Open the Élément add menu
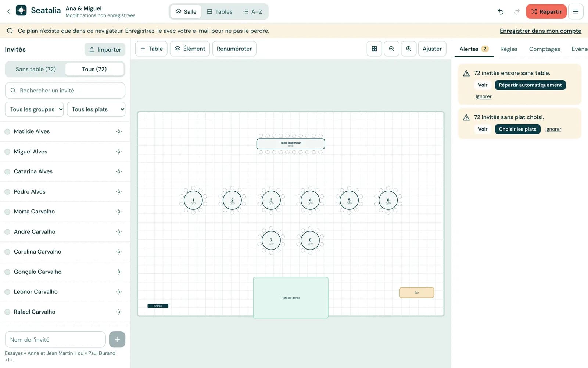Image resolution: width=588 pixels, height=368 pixels. pos(190,49)
